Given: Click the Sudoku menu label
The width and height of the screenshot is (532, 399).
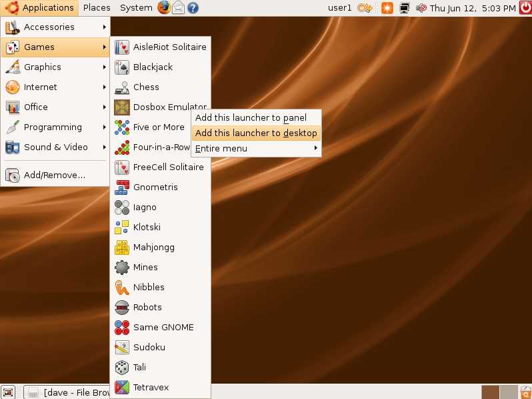Looking at the screenshot, I should [149, 347].
